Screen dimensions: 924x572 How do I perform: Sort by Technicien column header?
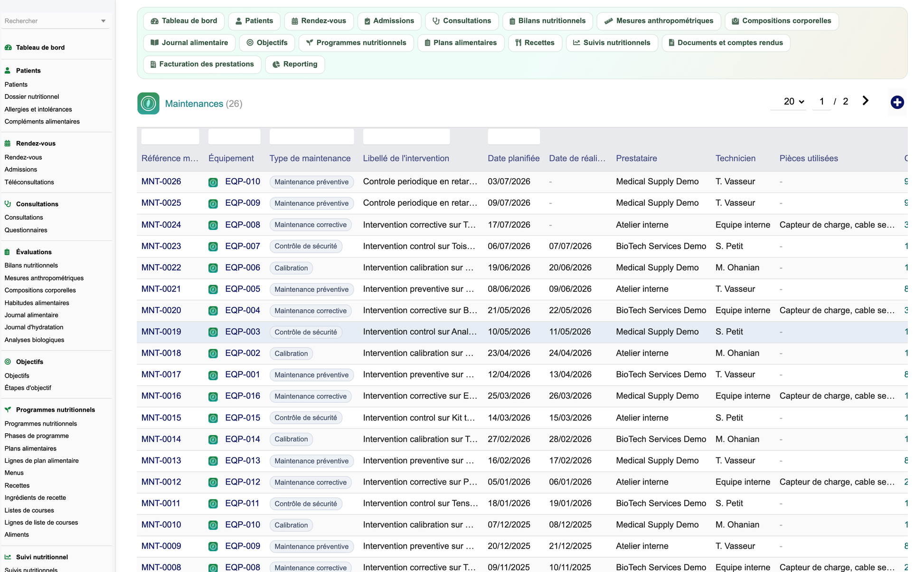coord(735,158)
